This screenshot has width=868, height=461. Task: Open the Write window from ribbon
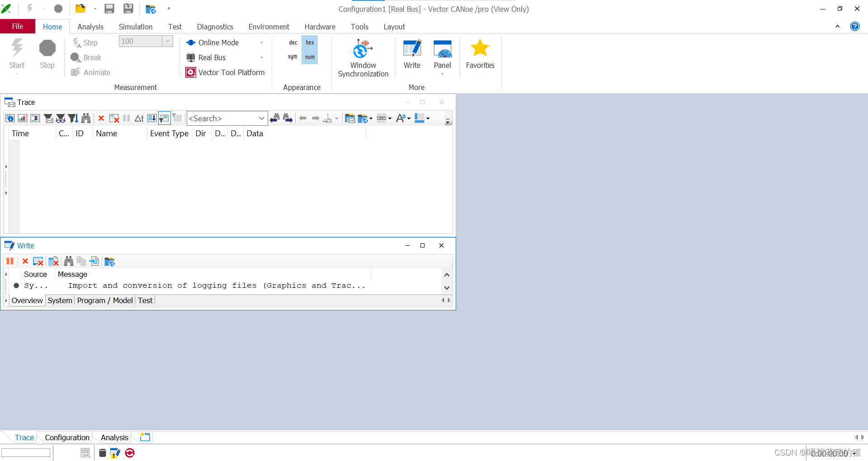tap(412, 54)
